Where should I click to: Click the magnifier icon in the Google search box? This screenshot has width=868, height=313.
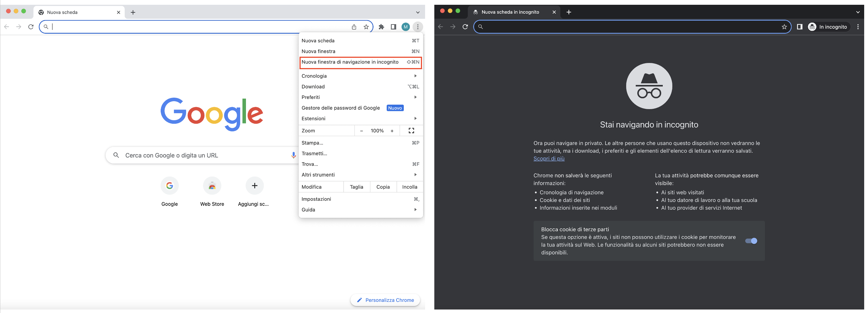116,155
